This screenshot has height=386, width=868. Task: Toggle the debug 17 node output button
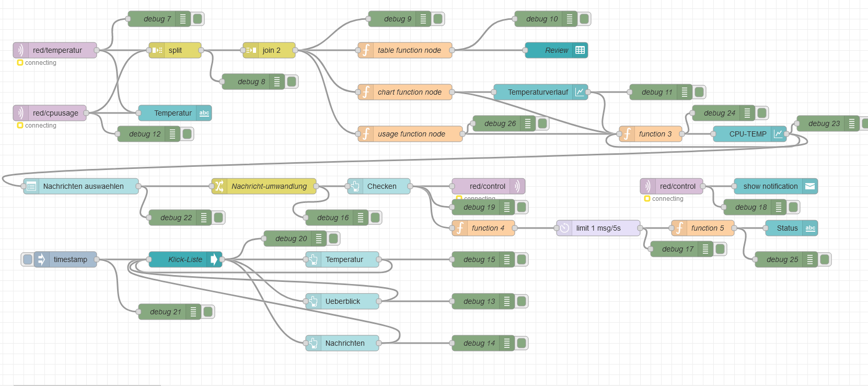[720, 249]
